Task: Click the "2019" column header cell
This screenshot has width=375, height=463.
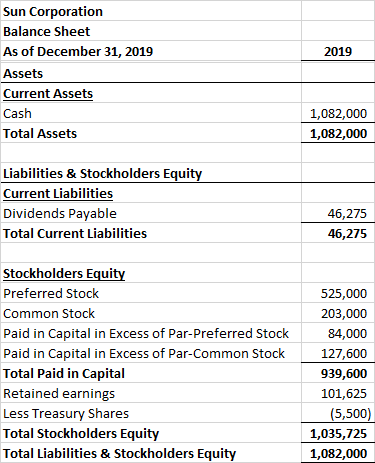Action: click(x=338, y=52)
